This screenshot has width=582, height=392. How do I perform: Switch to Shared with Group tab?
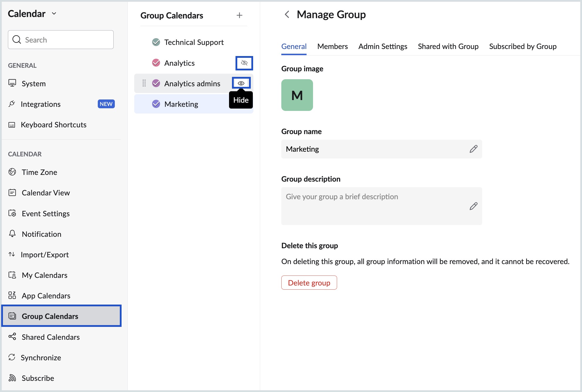[448, 46]
